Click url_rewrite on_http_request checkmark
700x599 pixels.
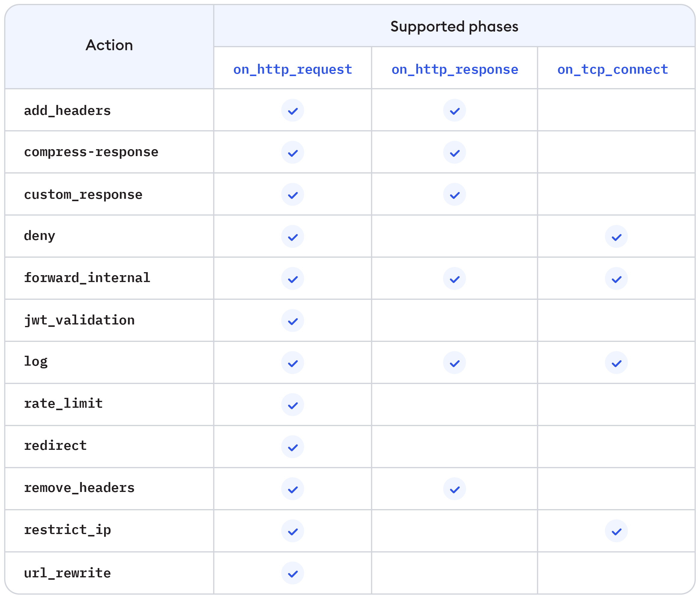tap(293, 573)
